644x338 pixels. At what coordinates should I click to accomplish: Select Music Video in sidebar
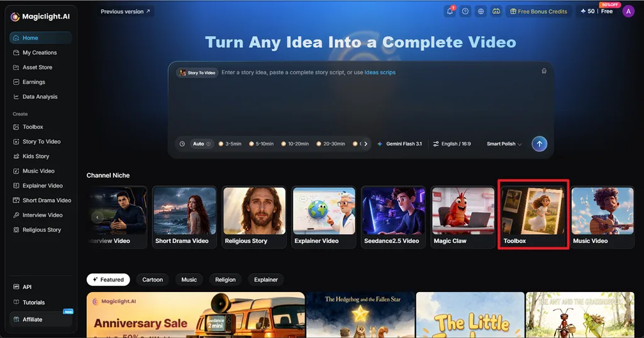(x=41, y=171)
